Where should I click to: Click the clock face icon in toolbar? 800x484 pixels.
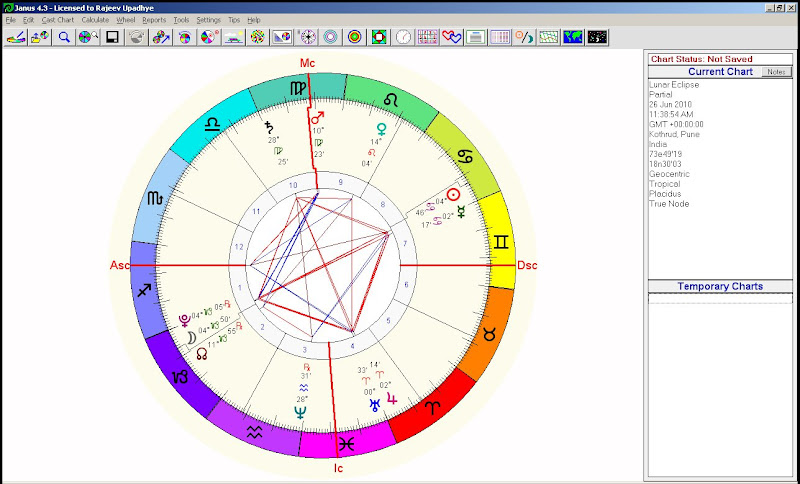click(403, 37)
